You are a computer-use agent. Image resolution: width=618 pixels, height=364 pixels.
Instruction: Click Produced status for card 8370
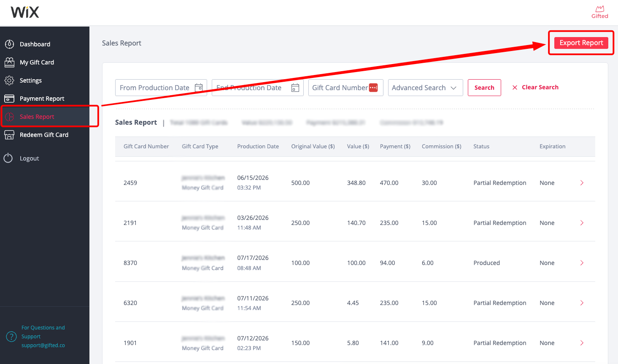(486, 263)
